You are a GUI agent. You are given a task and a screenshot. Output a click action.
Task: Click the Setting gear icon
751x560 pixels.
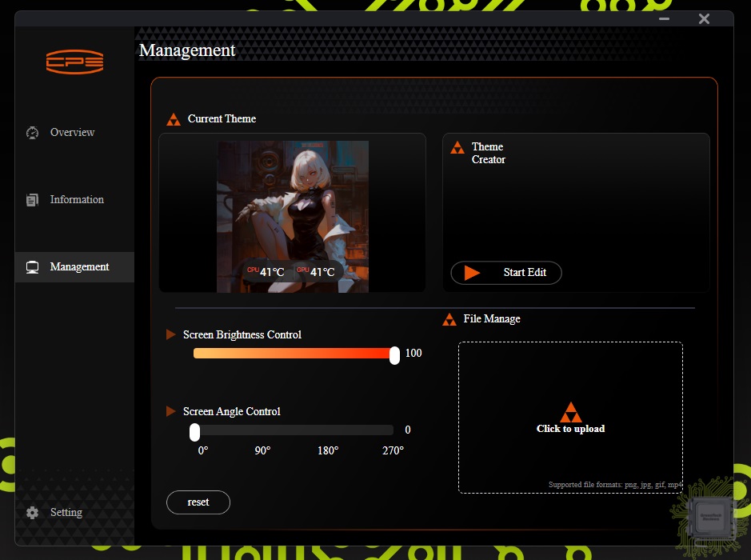coord(32,513)
